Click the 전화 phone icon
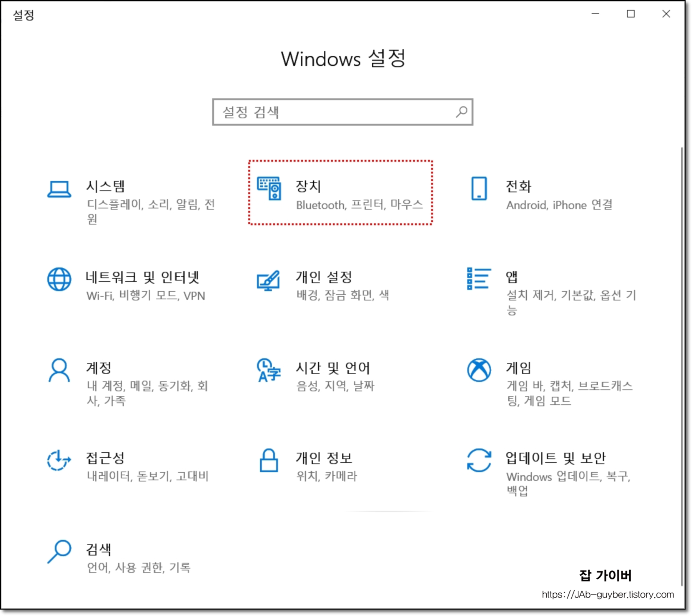This screenshot has height=616, width=692. (x=479, y=188)
